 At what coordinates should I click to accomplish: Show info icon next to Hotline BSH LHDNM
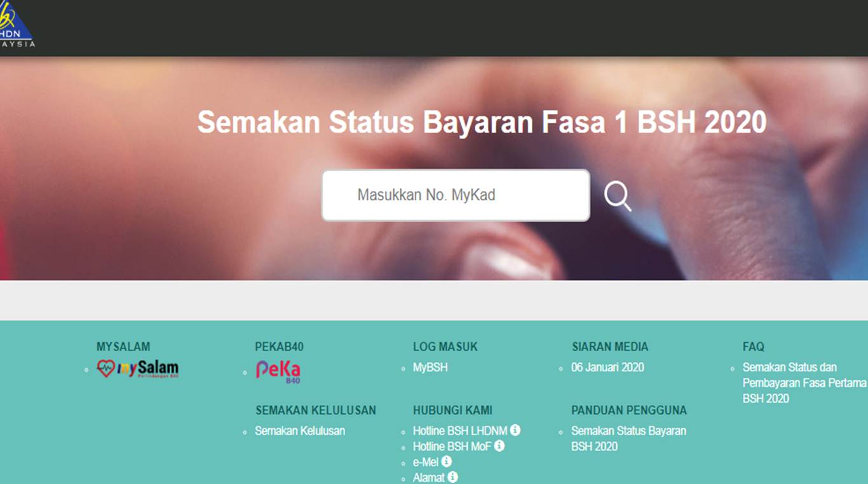pos(515,431)
